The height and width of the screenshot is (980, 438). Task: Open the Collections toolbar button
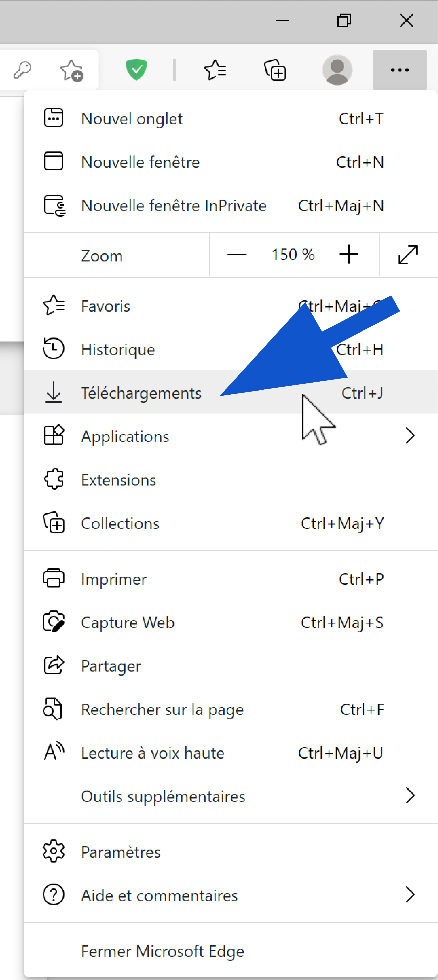275,70
